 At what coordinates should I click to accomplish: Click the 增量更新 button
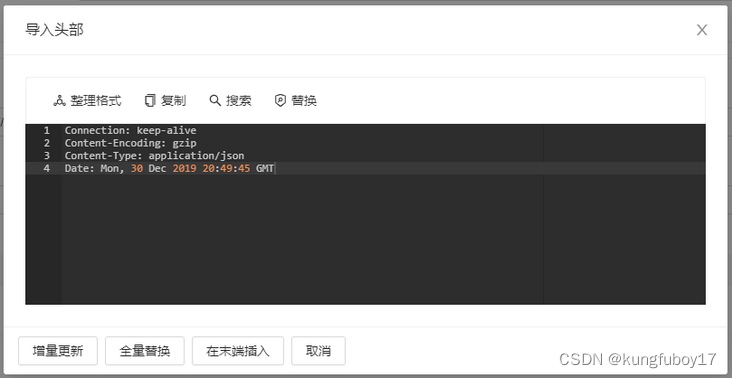(x=58, y=351)
